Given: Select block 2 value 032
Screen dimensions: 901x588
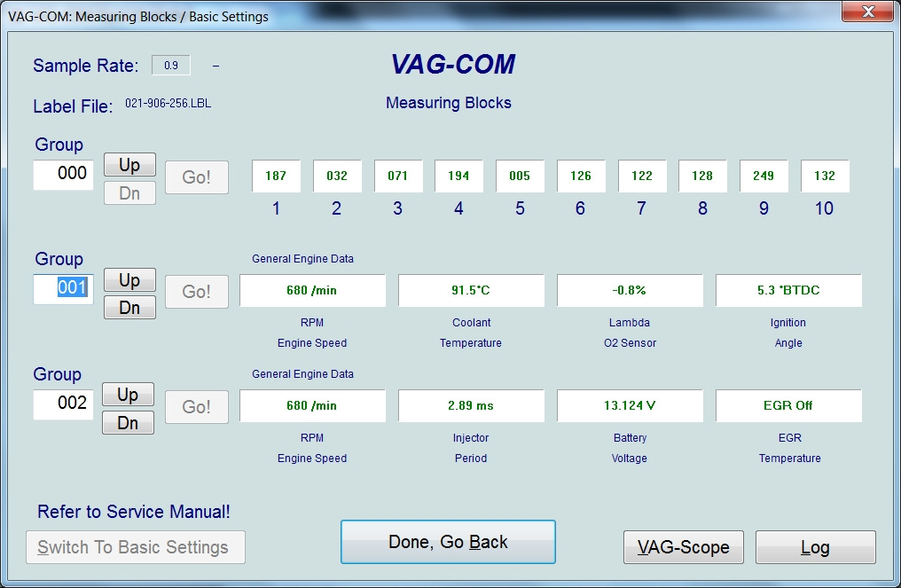Looking at the screenshot, I should [337, 176].
